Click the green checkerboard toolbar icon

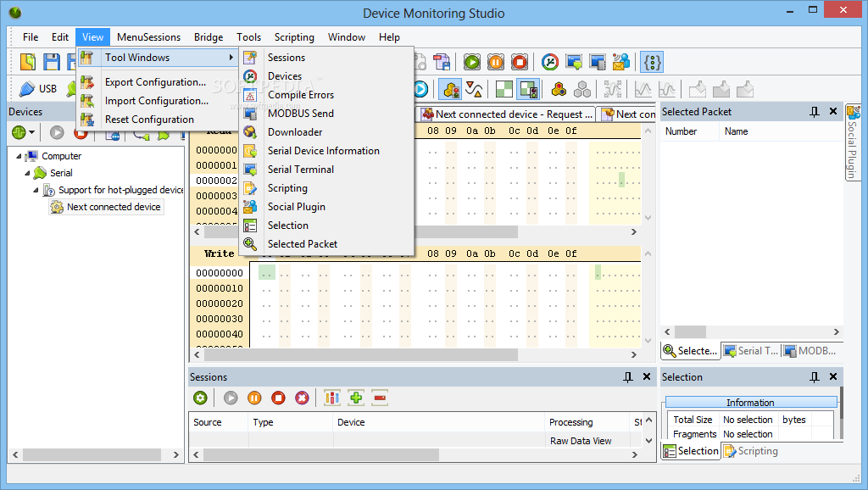pyautogui.click(x=504, y=89)
